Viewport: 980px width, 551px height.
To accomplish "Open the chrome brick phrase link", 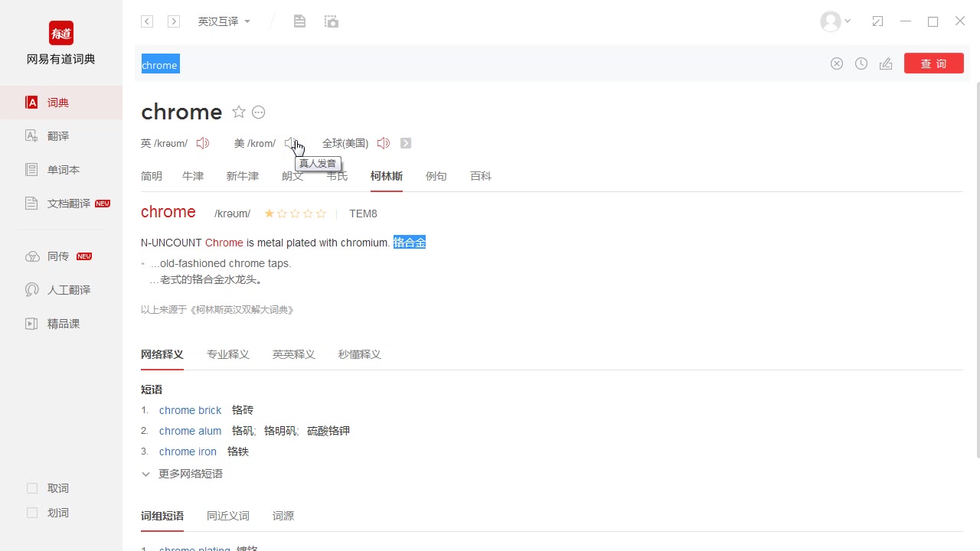I will [x=190, y=410].
